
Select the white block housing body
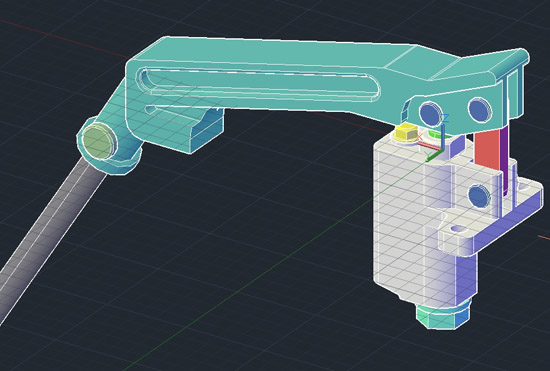pos(421,224)
